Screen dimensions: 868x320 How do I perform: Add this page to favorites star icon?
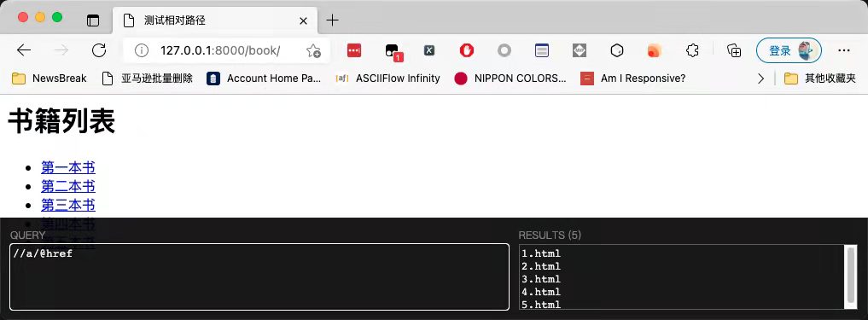click(x=313, y=50)
